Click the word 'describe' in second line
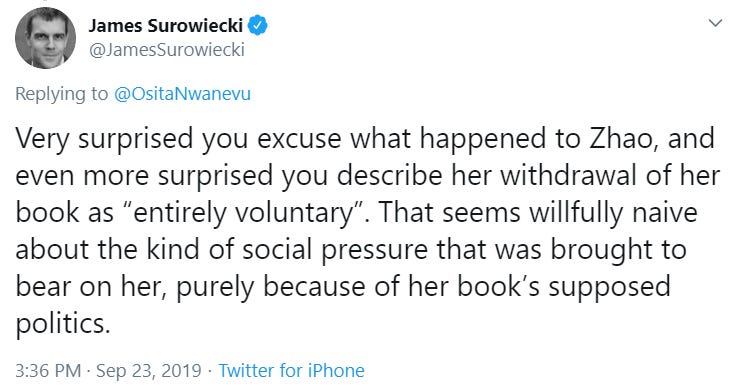 click(x=389, y=175)
